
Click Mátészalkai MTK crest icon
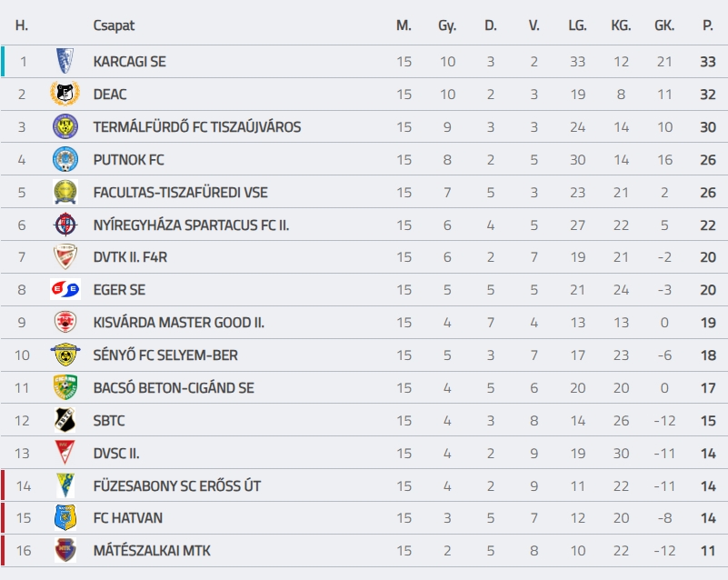[x=65, y=550]
